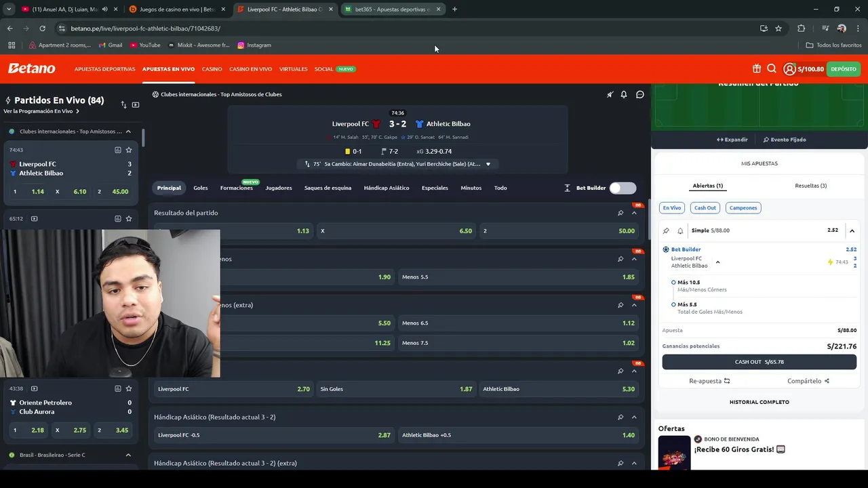The image size is (868, 488).
Task: Open Ver la Programación En Vivo link
Action: pos(41,111)
